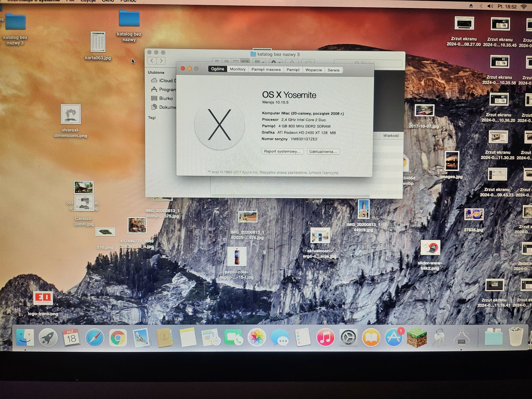Open the folder stack in Dock
This screenshot has height=399, width=532.
tap(494, 336)
